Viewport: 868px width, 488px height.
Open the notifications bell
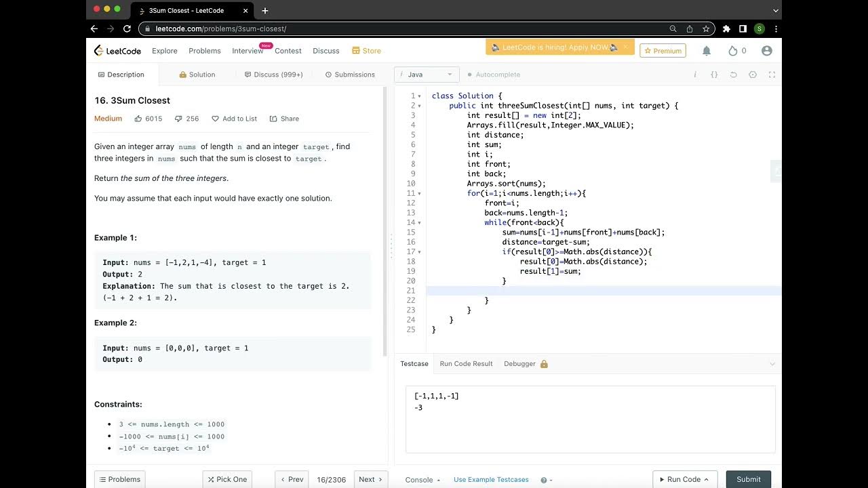click(x=706, y=51)
